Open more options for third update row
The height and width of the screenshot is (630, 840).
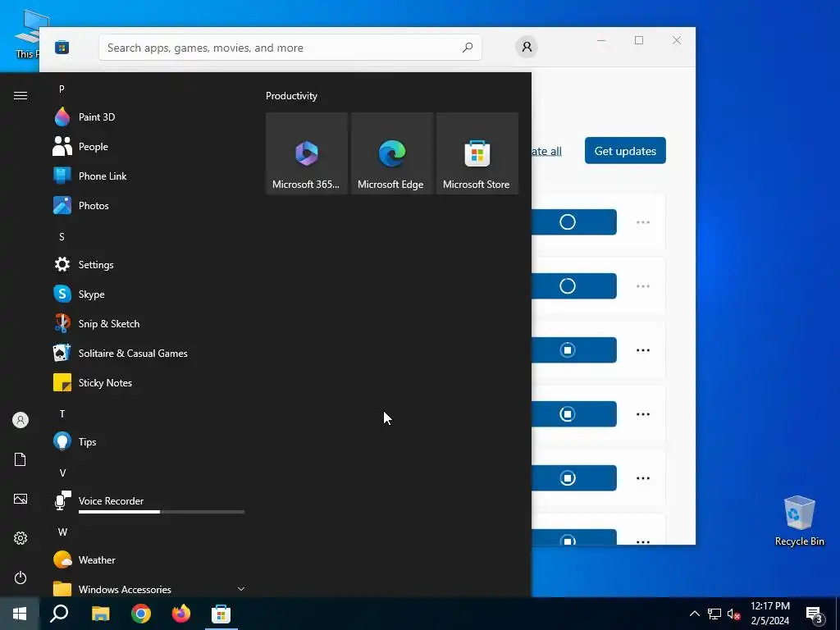tap(643, 350)
